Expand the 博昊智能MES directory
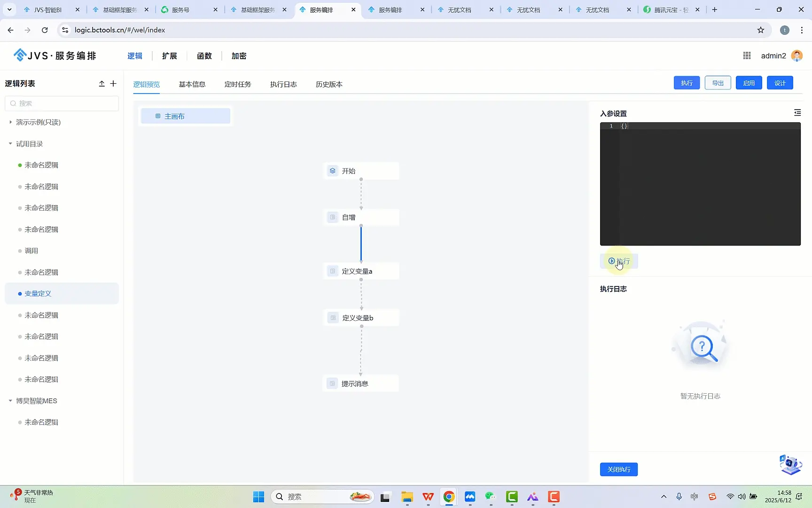The image size is (812, 508). (10, 401)
